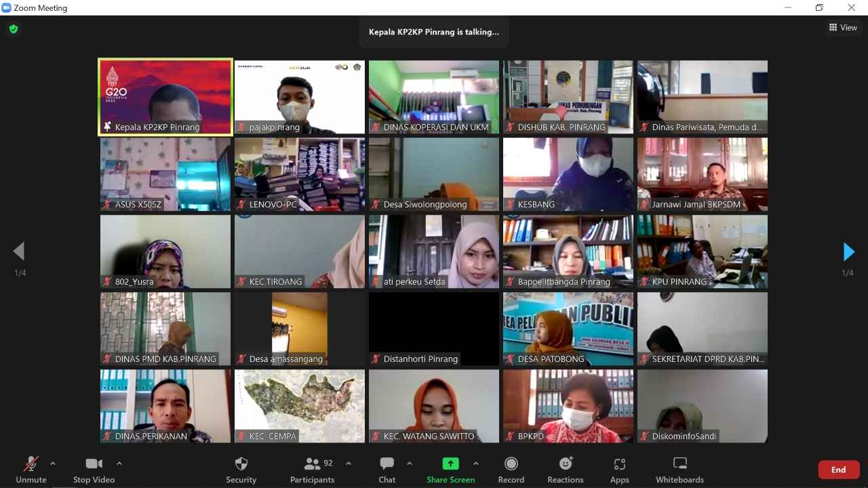
Task: Go to previous page of participants
Action: (19, 251)
